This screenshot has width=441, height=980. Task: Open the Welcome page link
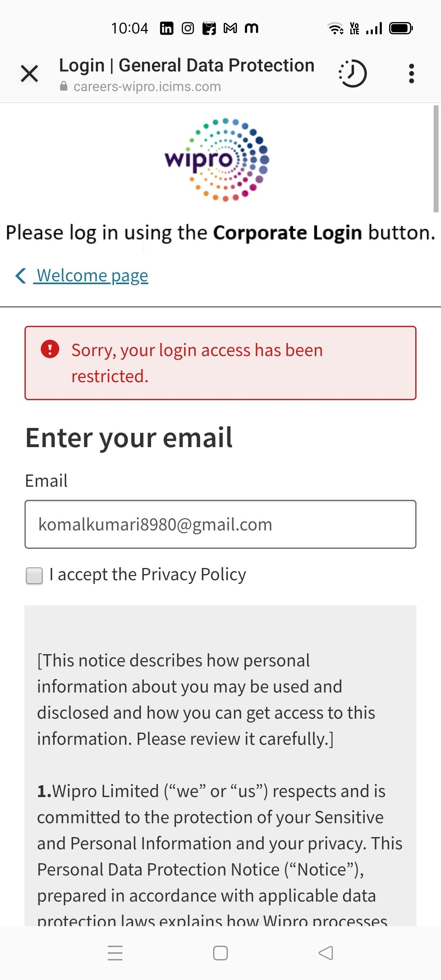click(x=92, y=276)
